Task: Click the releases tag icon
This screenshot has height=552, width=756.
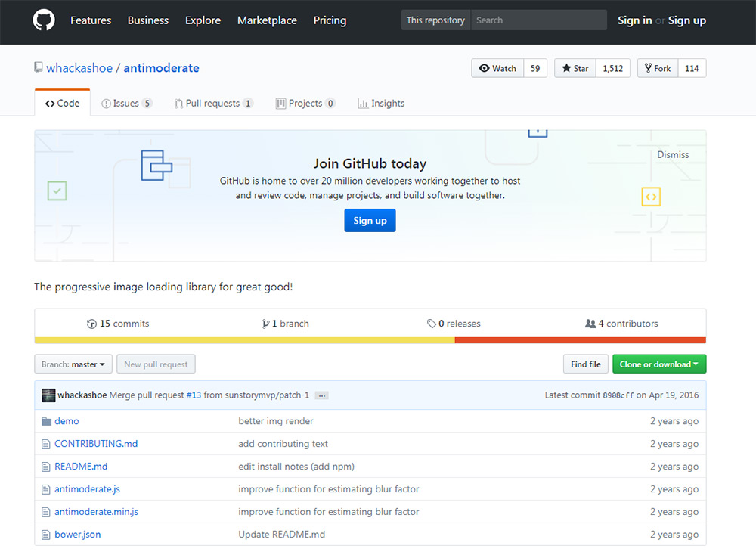Action: click(431, 324)
